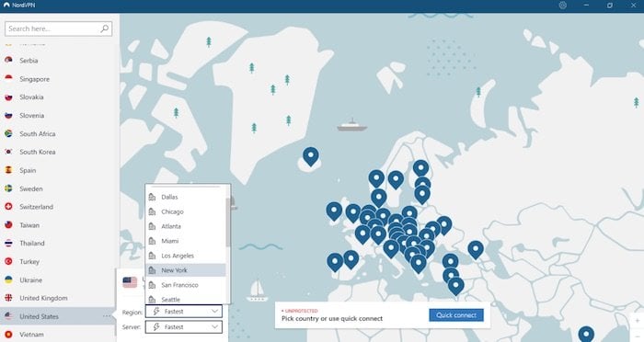Click the building icon next to Miami
This screenshot has width=644, height=342.
coord(152,241)
